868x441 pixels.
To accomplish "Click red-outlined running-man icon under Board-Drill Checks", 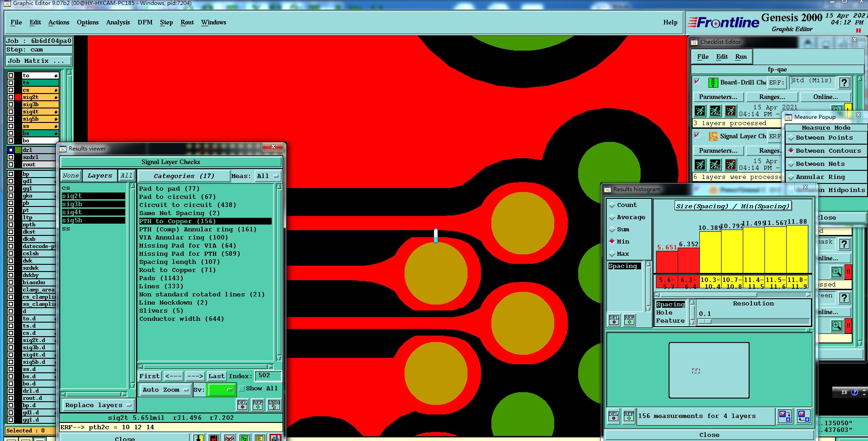I will [x=731, y=111].
